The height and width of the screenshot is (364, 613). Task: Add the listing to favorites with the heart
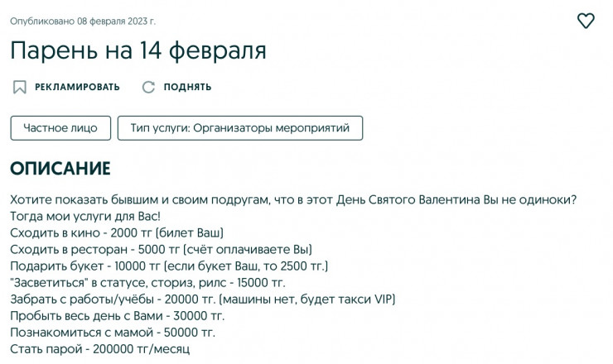tap(586, 22)
